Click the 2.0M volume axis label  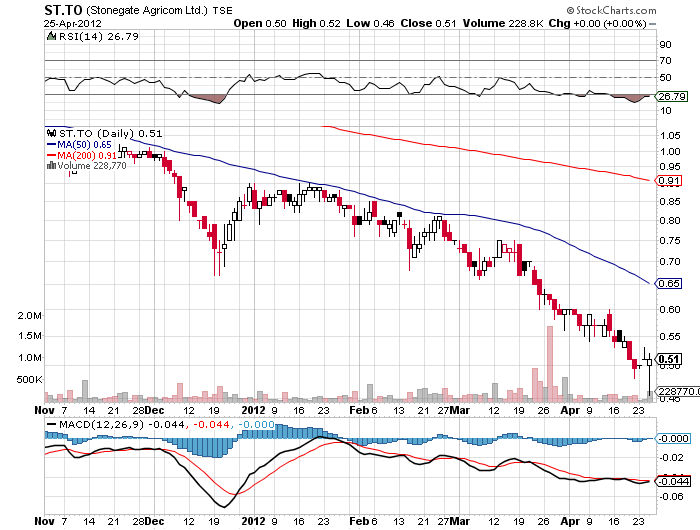[x=29, y=315]
